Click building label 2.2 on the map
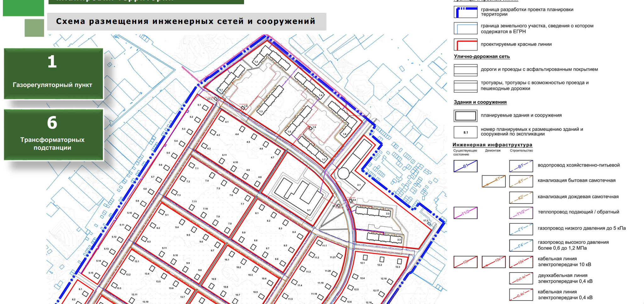 tap(388, 214)
